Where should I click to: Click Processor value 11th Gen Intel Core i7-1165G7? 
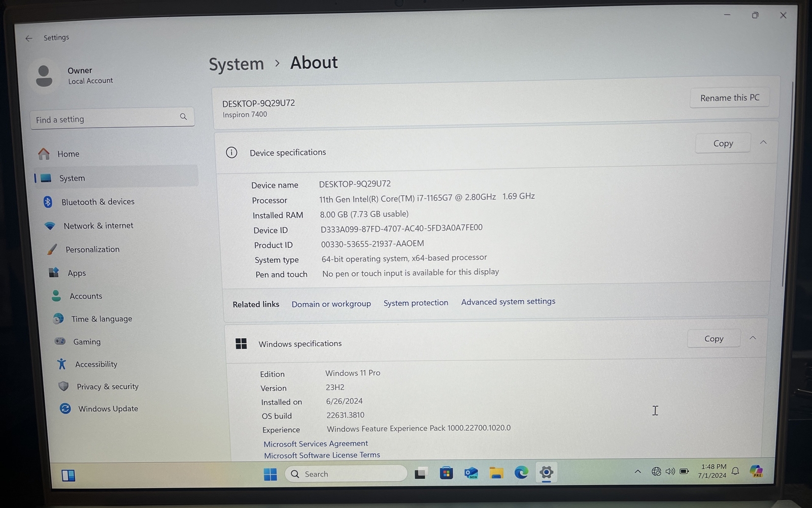427,197
